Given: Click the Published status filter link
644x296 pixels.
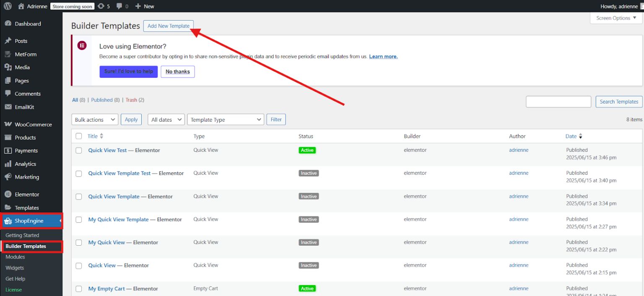Looking at the screenshot, I should point(102,100).
